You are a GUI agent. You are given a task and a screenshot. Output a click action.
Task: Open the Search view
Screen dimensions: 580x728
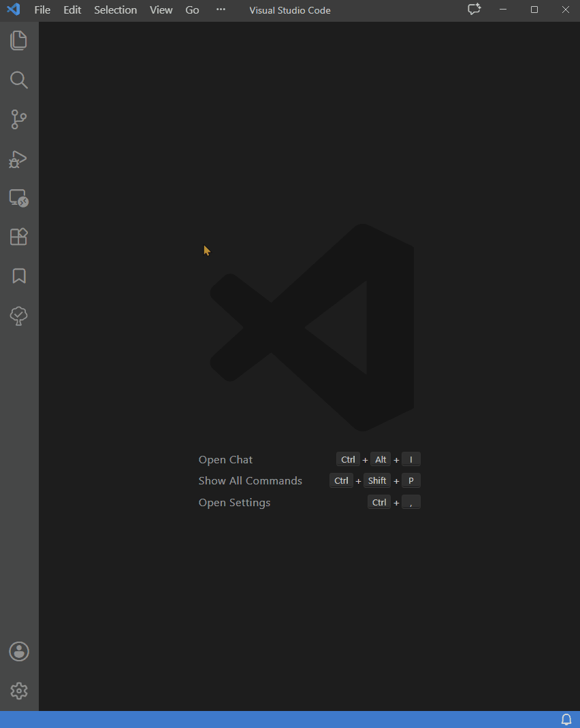18,80
